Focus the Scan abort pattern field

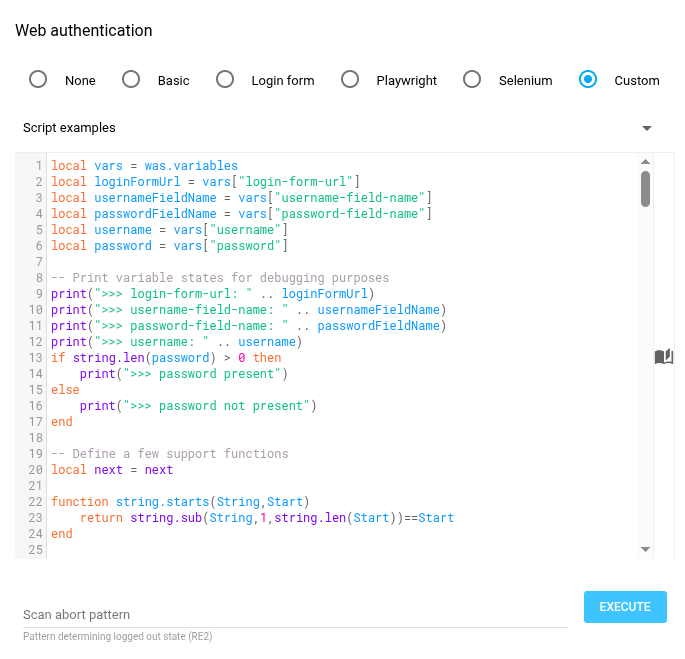[x=295, y=614]
